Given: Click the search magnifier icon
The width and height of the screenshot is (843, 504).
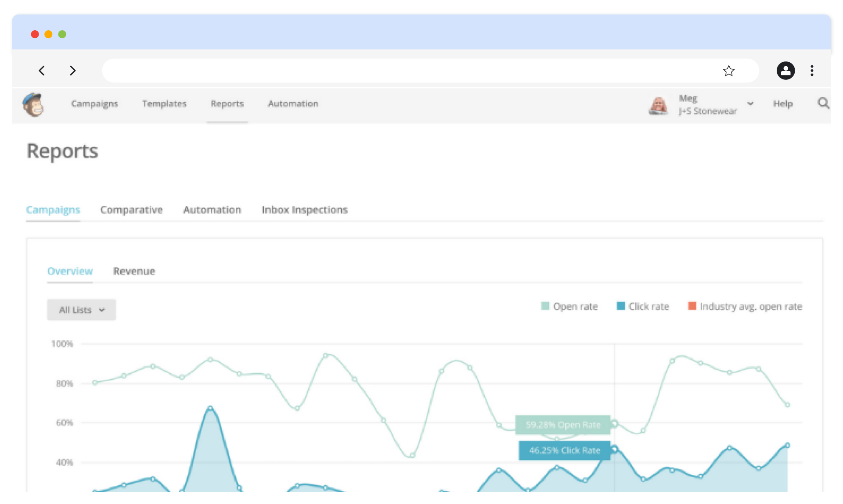Looking at the screenshot, I should 823,104.
